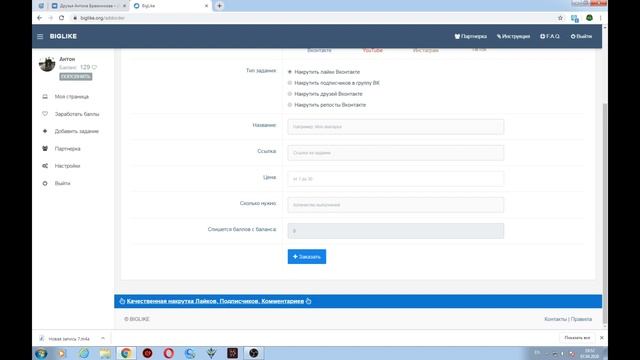
Task: Open the Chrome three-dot menu
Action: 600,18
